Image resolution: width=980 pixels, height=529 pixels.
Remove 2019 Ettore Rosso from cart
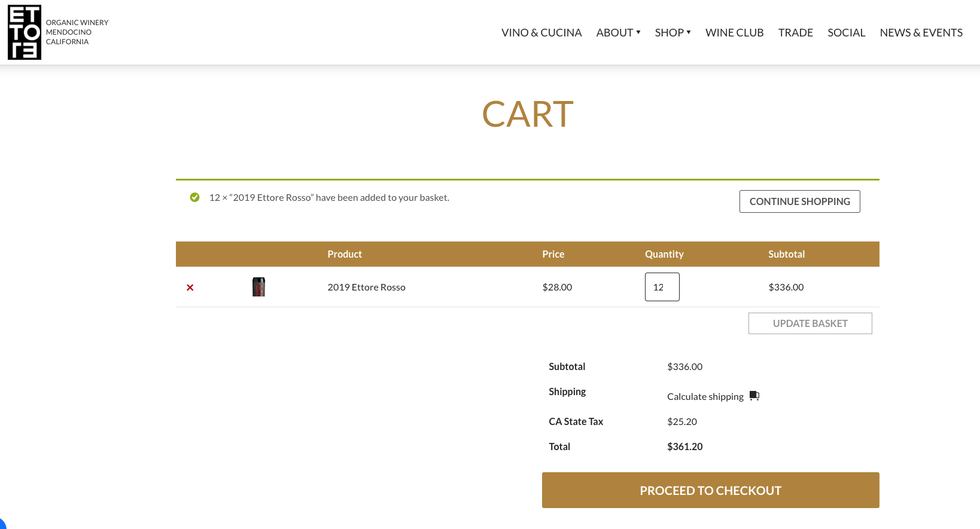tap(190, 288)
